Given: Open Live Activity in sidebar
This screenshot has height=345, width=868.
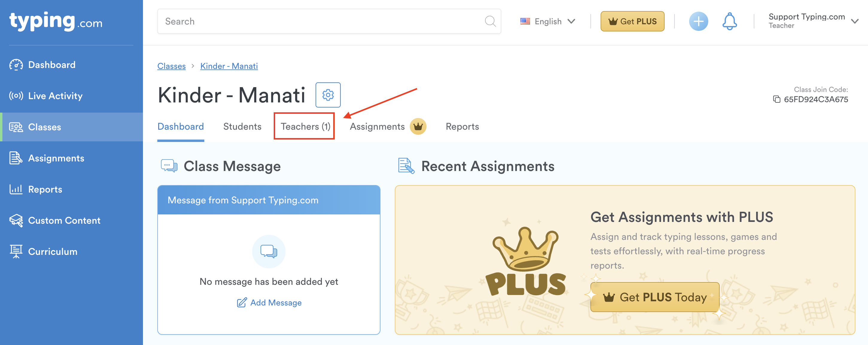Looking at the screenshot, I should click(55, 96).
